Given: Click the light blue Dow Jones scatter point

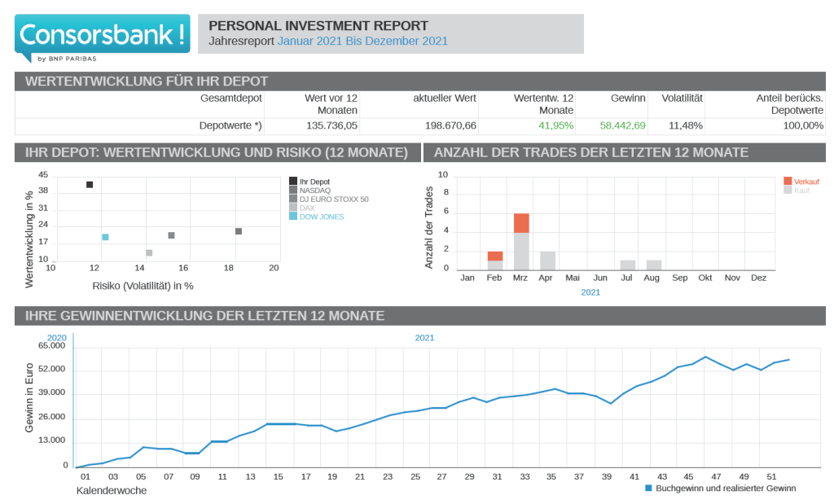Looking at the screenshot, I should (105, 237).
